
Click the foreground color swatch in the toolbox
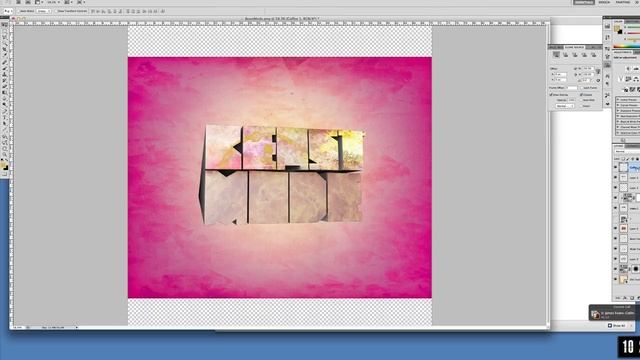(x=3, y=164)
